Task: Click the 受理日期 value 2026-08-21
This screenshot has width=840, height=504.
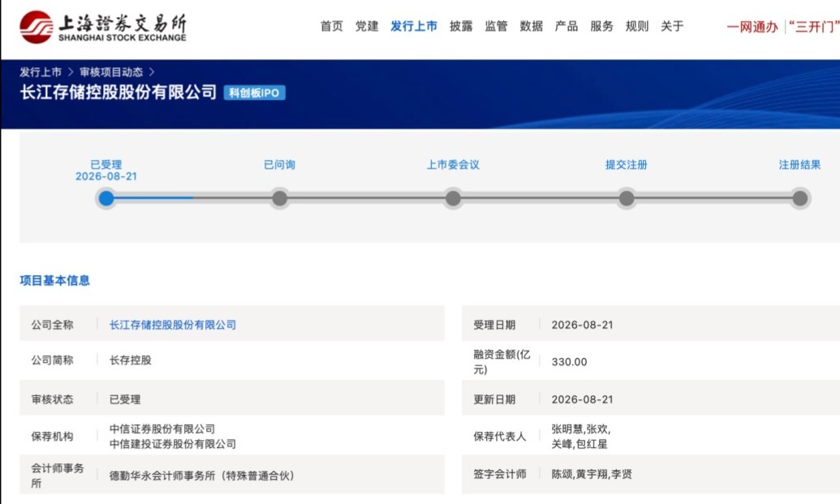Action: tap(583, 325)
